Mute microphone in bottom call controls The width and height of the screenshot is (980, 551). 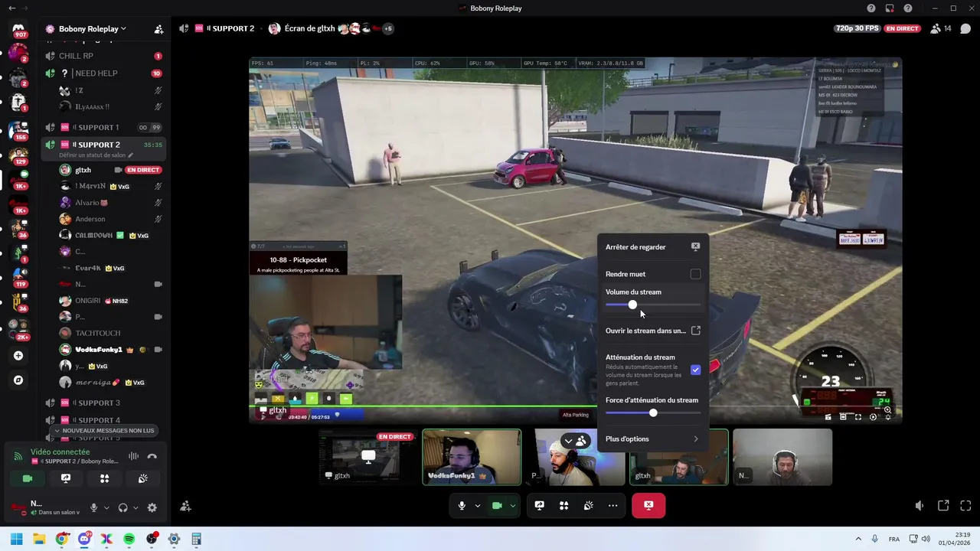(x=462, y=506)
